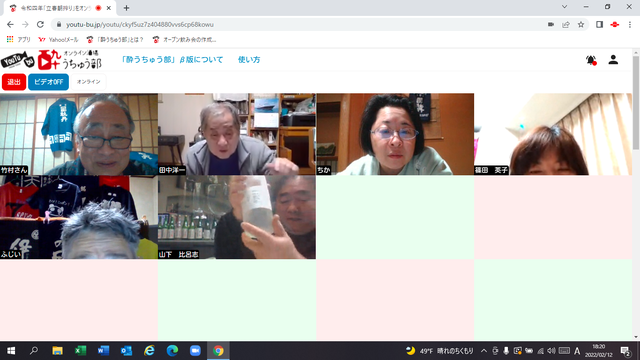Open Word from taskbar
Image resolution: width=640 pixels, height=360 pixels.
[103, 351]
